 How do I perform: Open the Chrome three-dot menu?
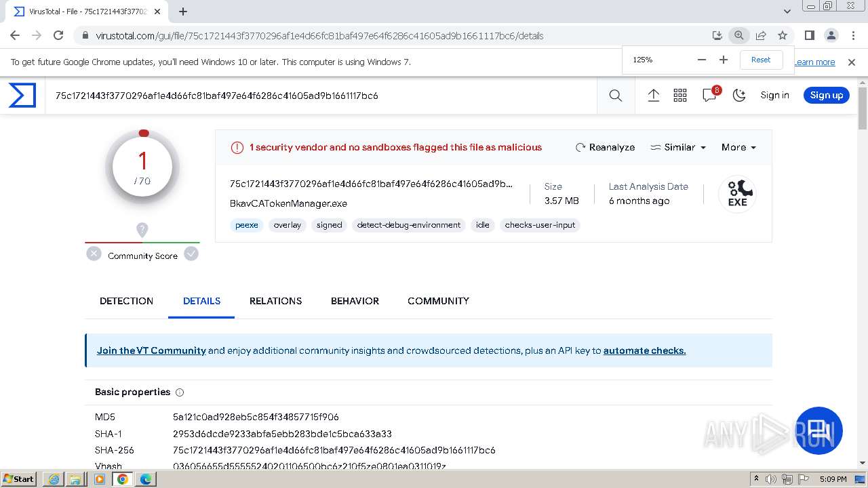[853, 35]
